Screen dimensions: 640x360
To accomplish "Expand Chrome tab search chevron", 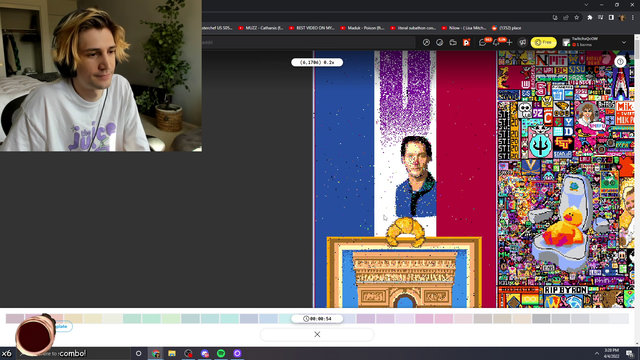I will tap(586, 5).
